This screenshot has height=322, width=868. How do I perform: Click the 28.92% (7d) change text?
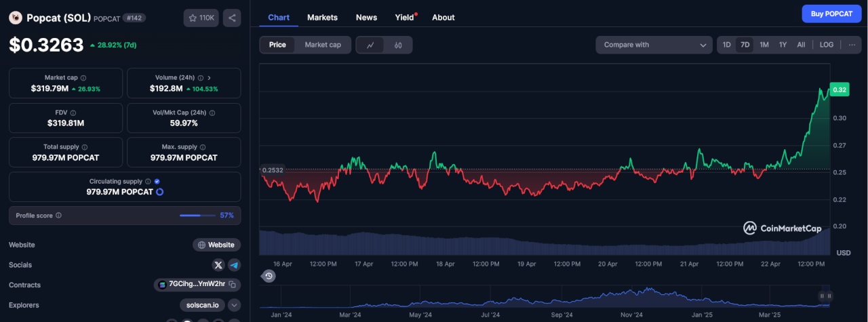click(117, 45)
